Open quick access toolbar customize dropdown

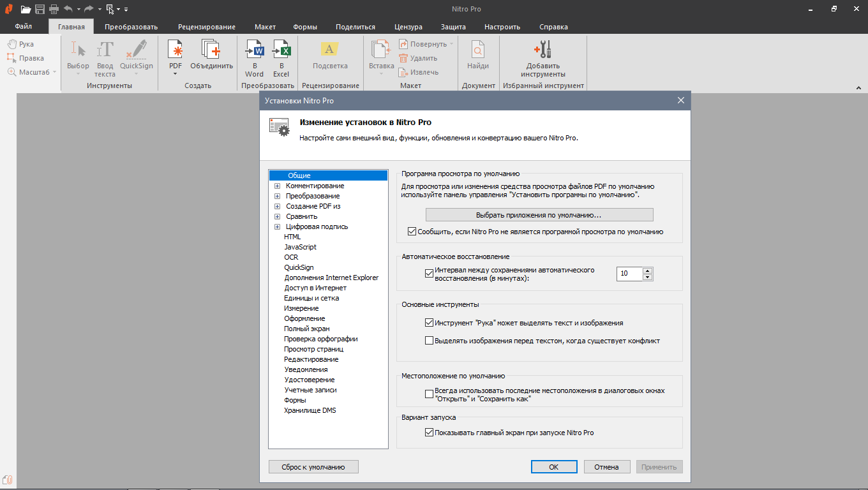coord(126,9)
